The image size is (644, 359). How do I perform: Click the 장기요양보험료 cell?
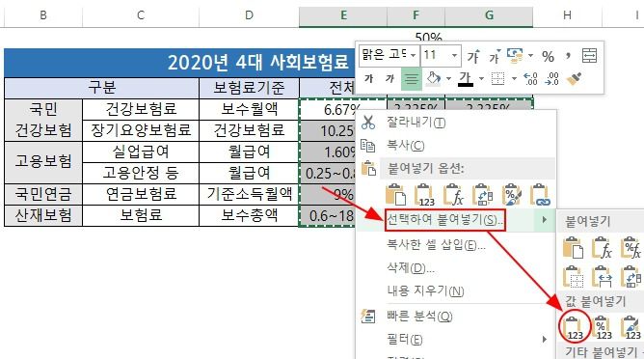(141, 130)
